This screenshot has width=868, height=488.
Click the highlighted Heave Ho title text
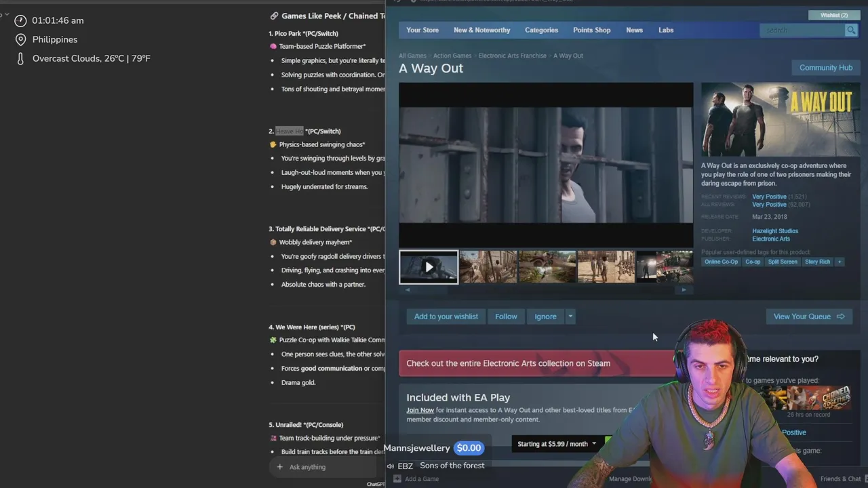tap(290, 131)
